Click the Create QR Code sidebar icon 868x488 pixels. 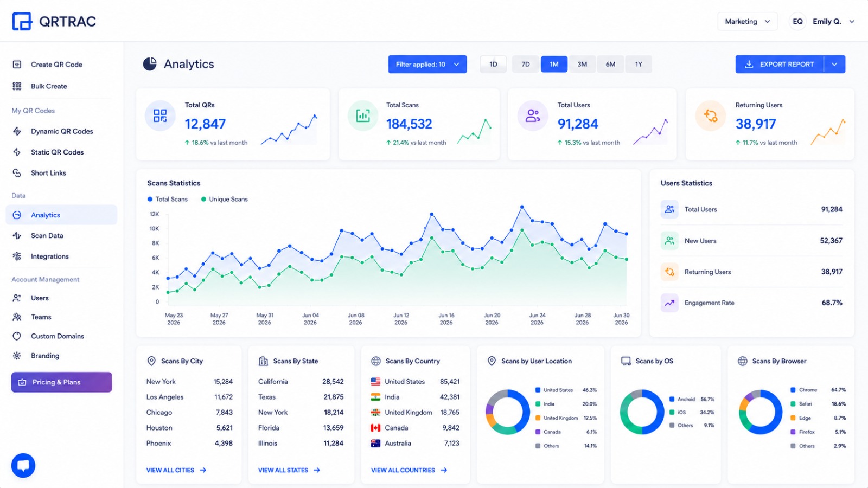coord(17,65)
